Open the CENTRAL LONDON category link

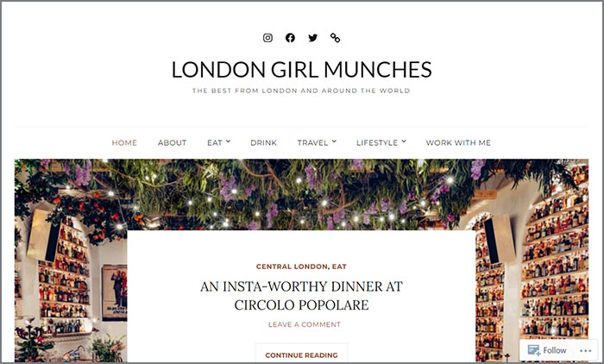pyautogui.click(x=292, y=267)
